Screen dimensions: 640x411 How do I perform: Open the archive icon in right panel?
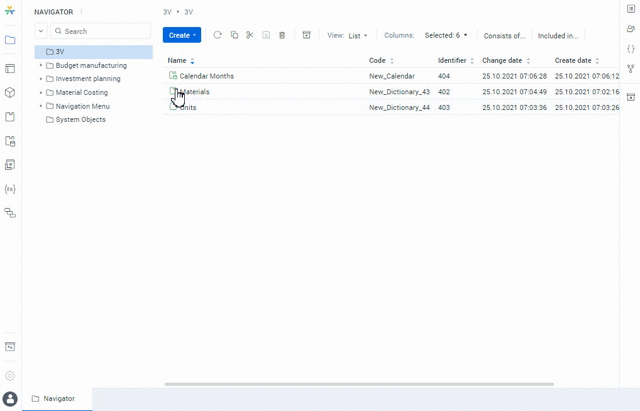(631, 97)
